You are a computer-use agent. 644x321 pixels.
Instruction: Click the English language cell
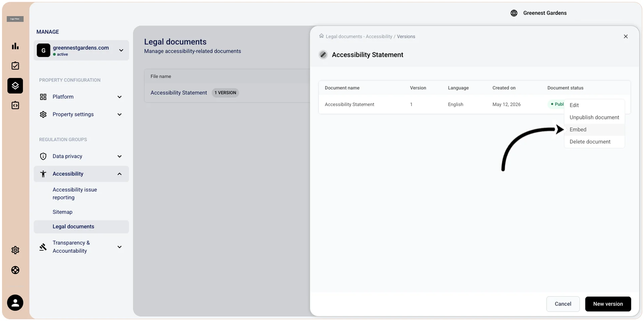coord(455,105)
